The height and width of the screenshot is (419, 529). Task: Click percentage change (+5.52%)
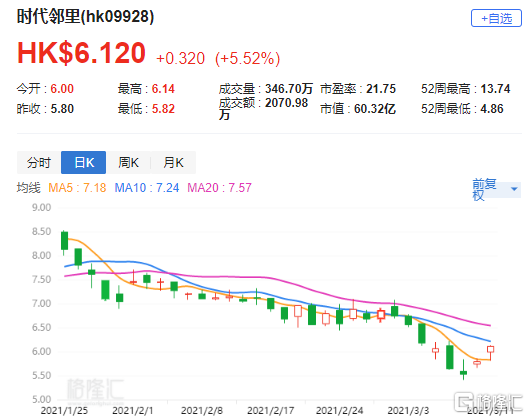tap(248, 58)
